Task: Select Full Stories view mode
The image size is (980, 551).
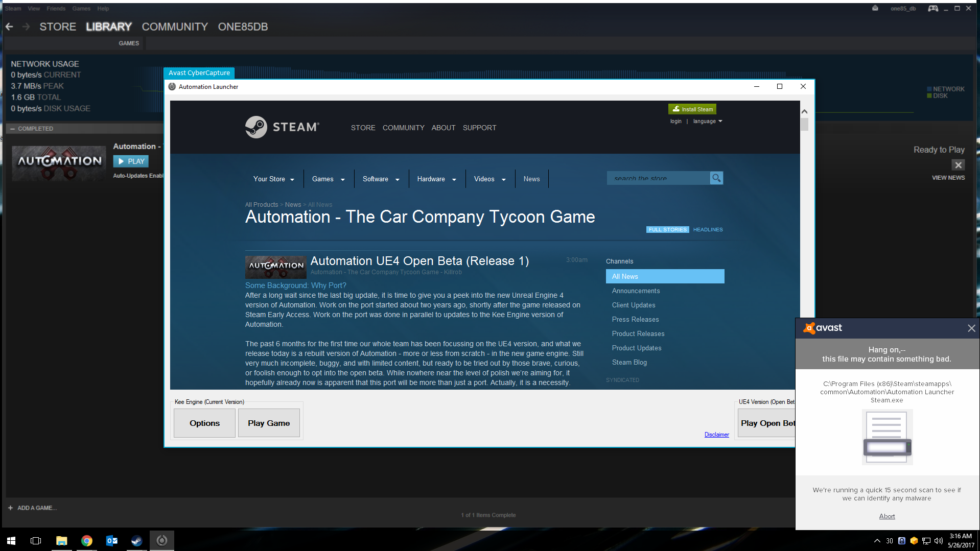Action: [667, 230]
